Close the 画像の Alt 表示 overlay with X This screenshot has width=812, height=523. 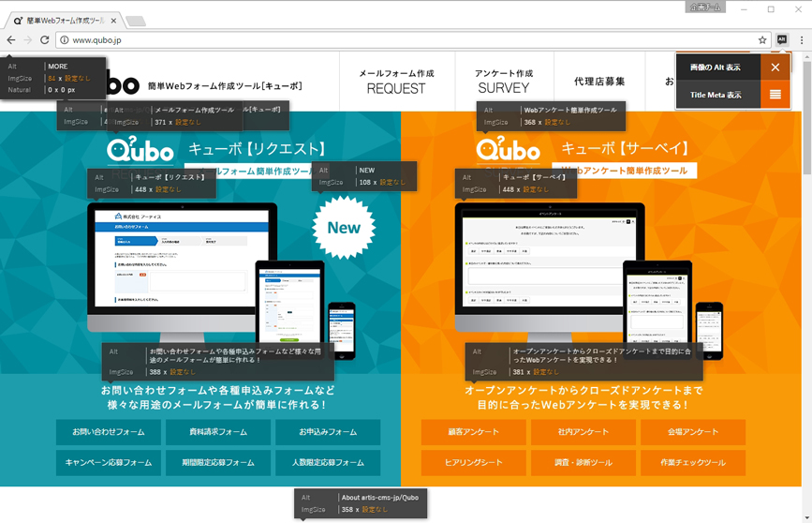pos(775,67)
